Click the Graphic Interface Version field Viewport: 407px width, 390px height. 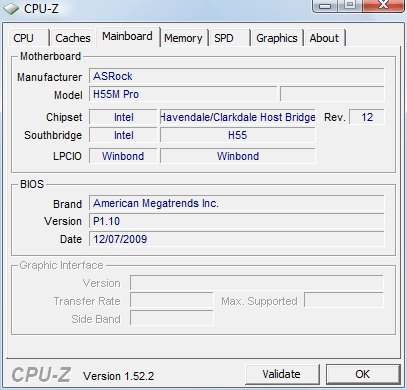pyautogui.click(x=256, y=283)
